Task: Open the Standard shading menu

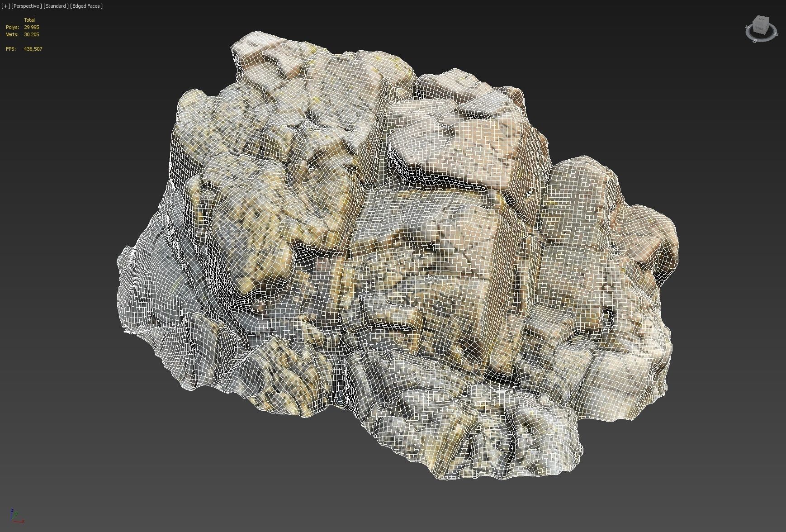Action: point(56,6)
